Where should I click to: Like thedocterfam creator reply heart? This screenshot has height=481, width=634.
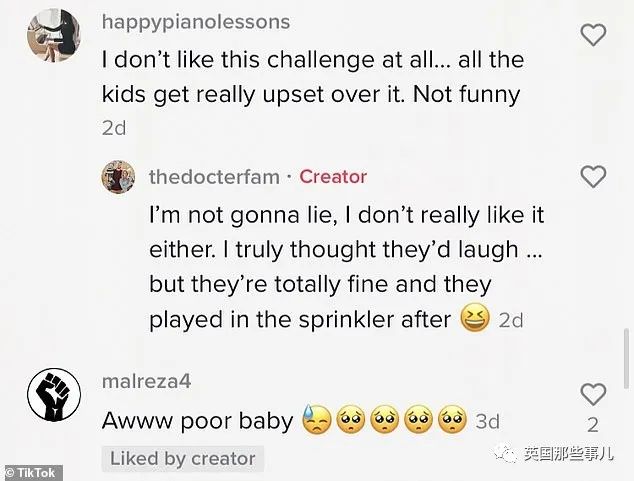click(x=593, y=177)
